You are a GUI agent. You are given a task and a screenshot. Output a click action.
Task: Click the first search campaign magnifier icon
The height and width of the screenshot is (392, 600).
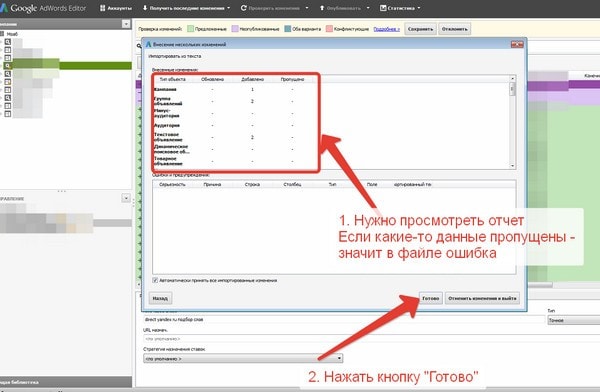point(8,42)
